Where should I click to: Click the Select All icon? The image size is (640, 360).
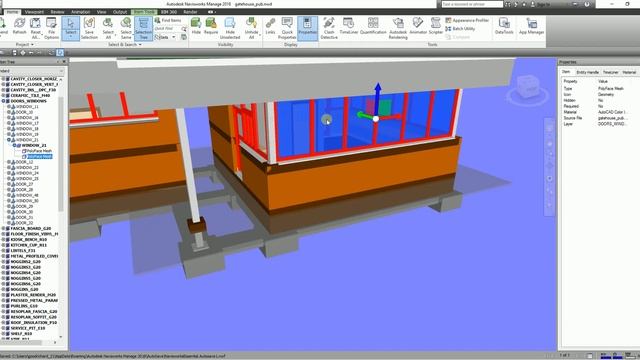pos(108,28)
